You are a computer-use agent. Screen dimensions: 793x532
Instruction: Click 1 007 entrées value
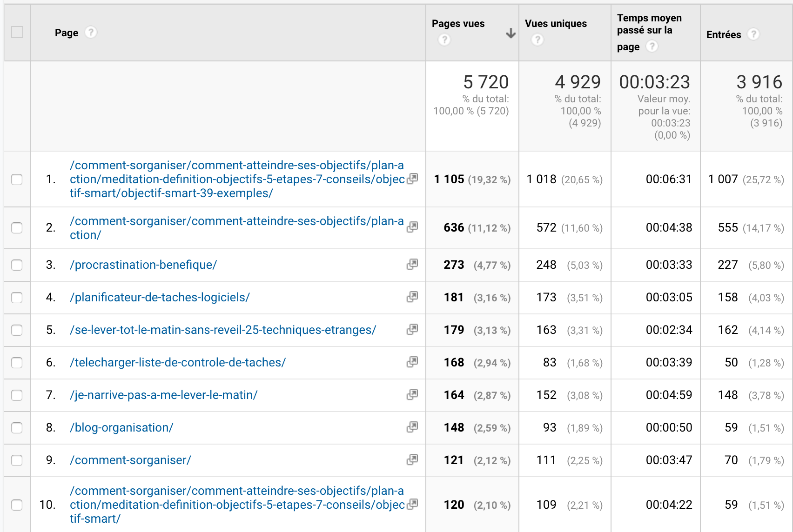pyautogui.click(x=723, y=179)
